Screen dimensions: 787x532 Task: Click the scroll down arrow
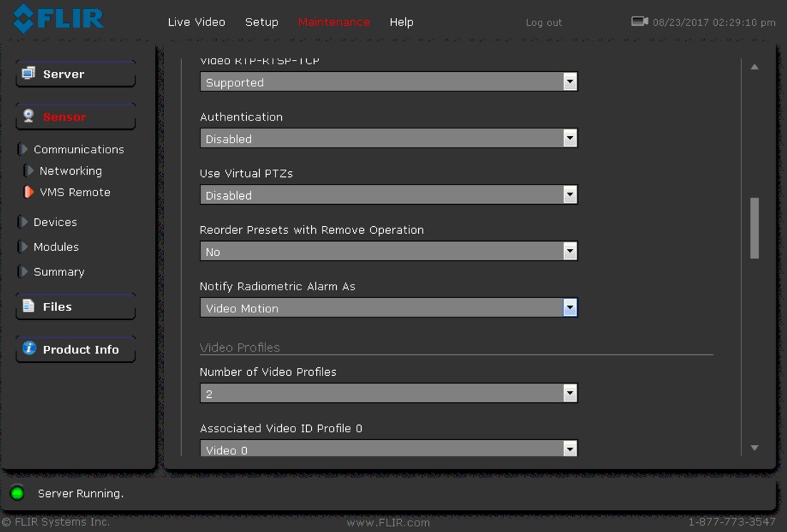click(x=754, y=448)
